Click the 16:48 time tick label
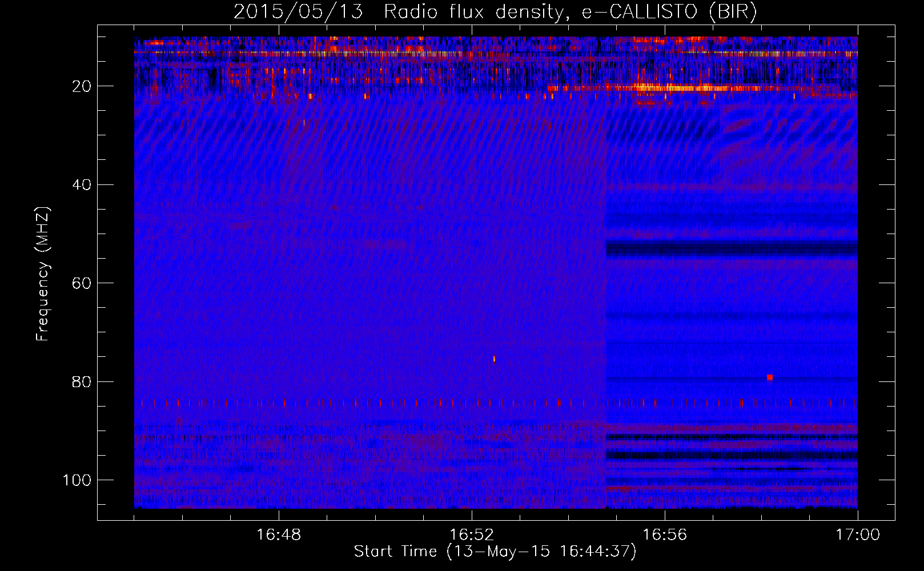Image resolution: width=924 pixels, height=571 pixels. coord(279,535)
